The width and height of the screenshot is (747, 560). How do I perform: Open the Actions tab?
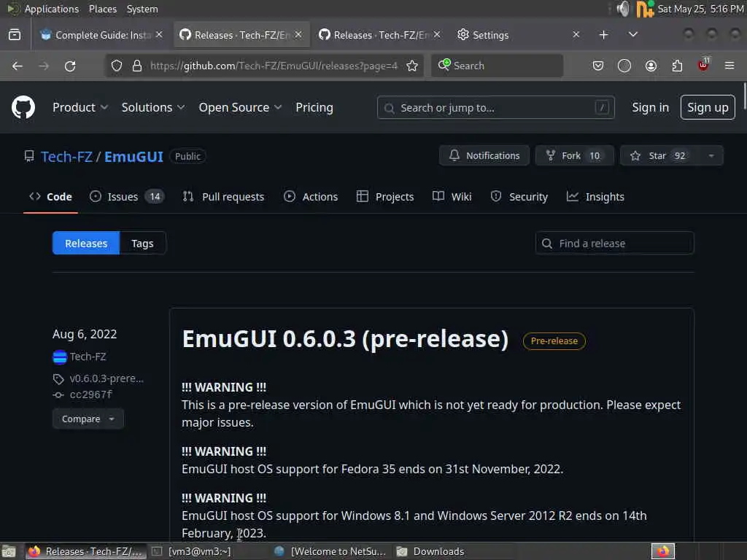point(311,197)
